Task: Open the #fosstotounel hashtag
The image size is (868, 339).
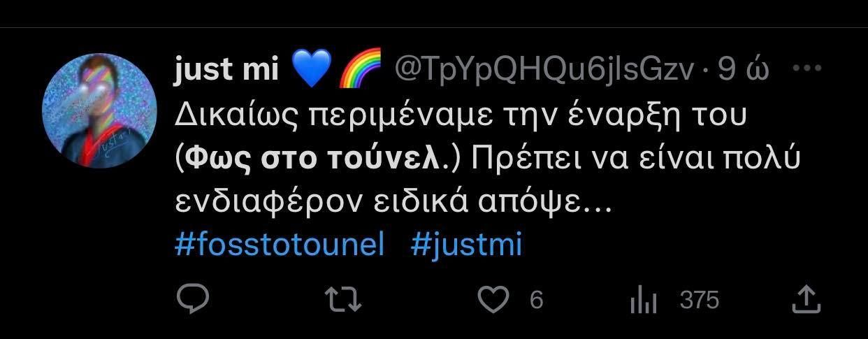Action: [x=280, y=245]
